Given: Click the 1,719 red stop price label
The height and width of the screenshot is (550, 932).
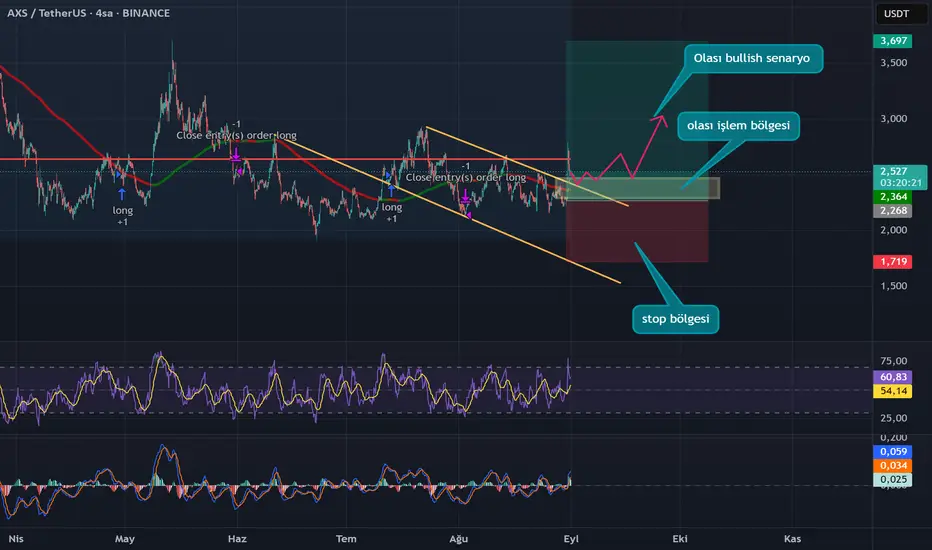Looking at the screenshot, I should pyautogui.click(x=893, y=262).
